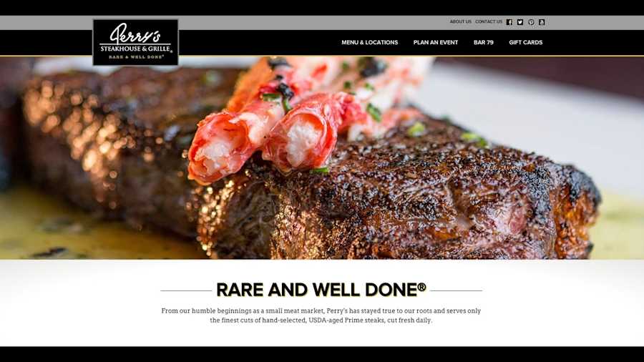Viewport: 644px width, 362px height.
Task: Go to the Bar 79 page
Action: [x=484, y=42]
